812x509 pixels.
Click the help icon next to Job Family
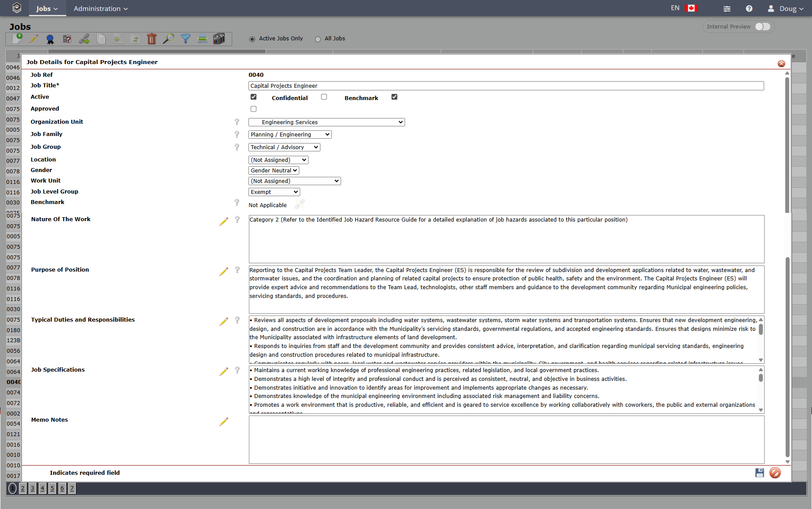(x=237, y=134)
